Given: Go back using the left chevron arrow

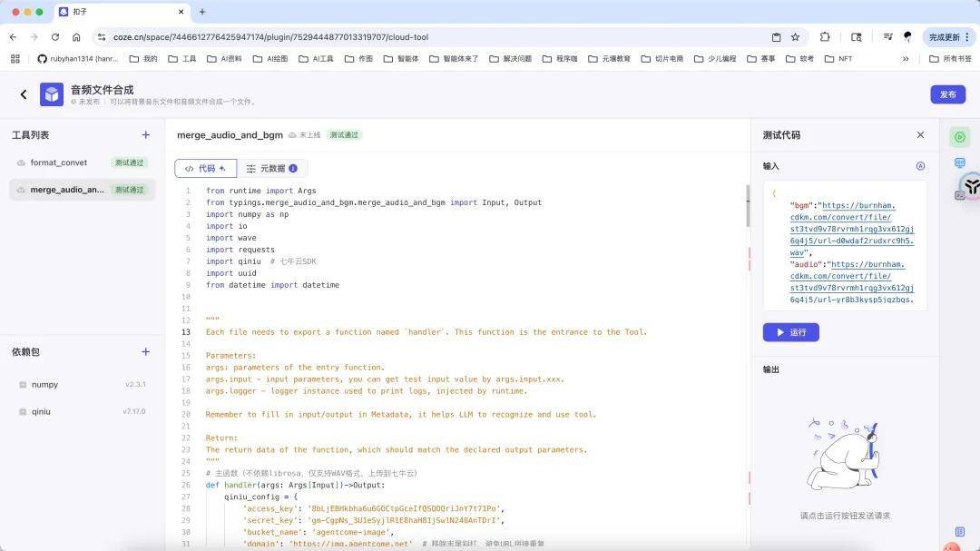Looking at the screenshot, I should point(24,94).
